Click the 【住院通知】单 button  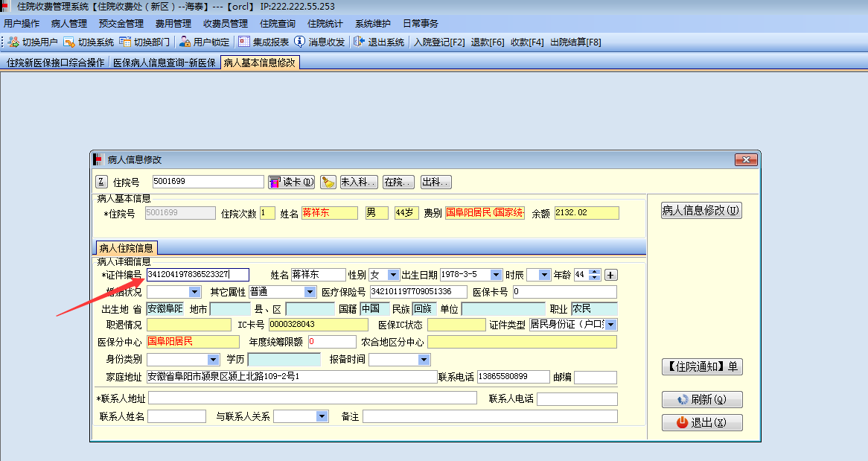coord(702,367)
